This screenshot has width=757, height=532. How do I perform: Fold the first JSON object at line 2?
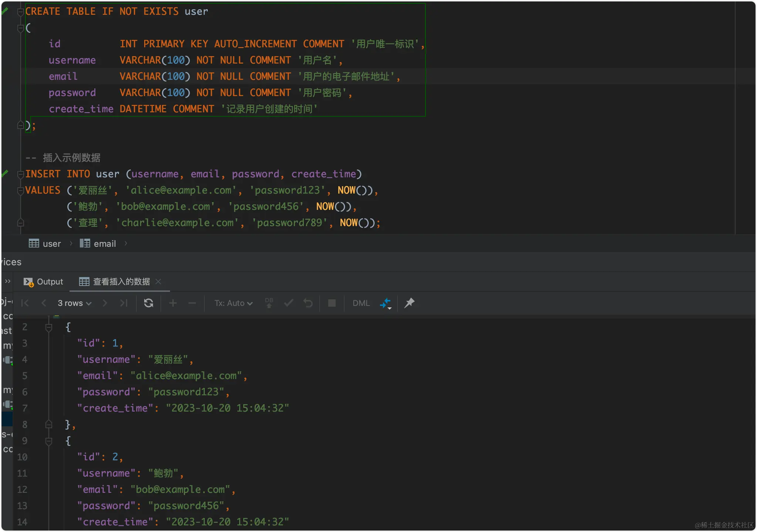[48, 327]
